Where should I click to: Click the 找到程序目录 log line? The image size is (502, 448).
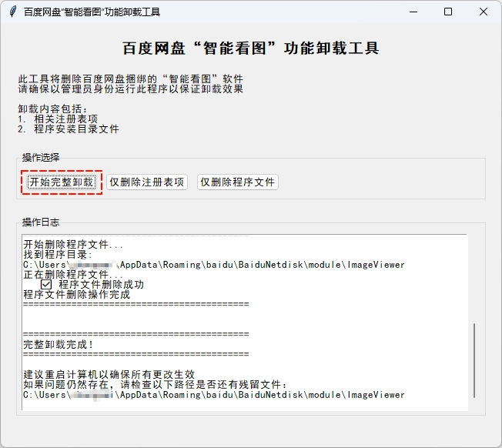[x=58, y=254]
